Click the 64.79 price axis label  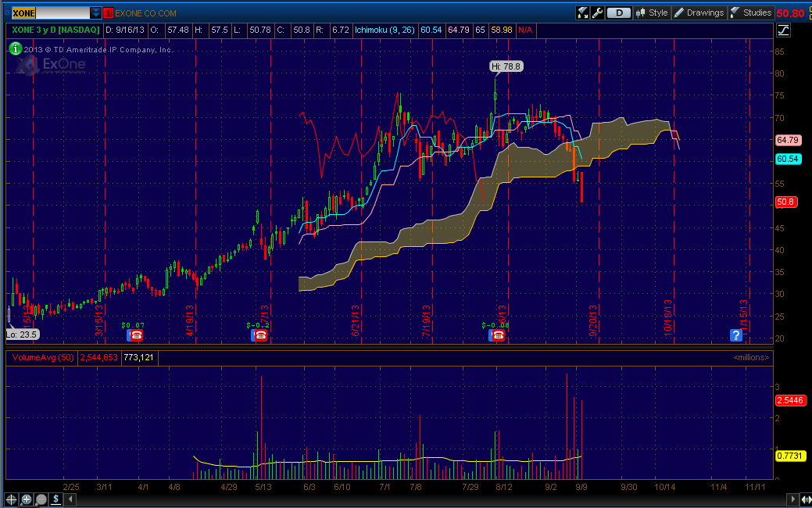pyautogui.click(x=789, y=140)
